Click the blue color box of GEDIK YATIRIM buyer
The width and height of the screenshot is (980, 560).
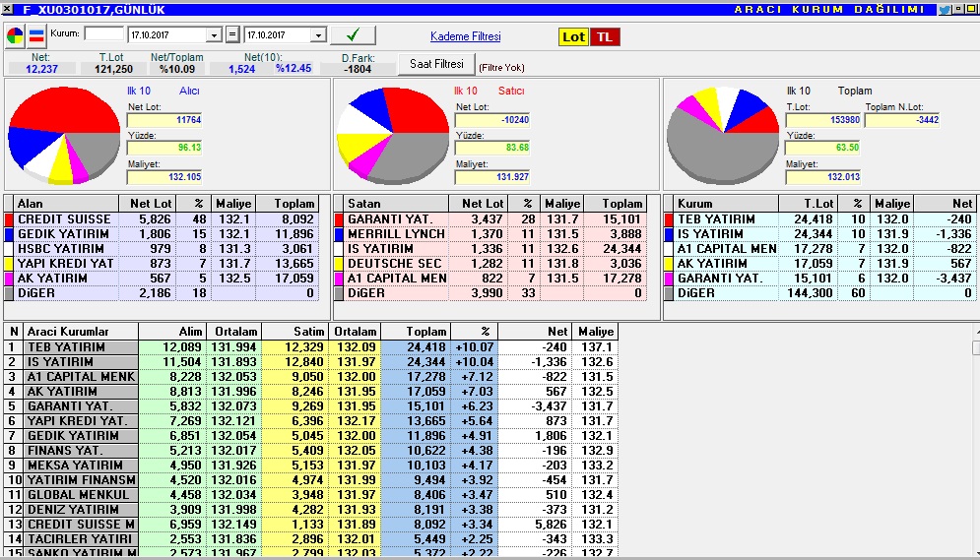click(x=9, y=234)
